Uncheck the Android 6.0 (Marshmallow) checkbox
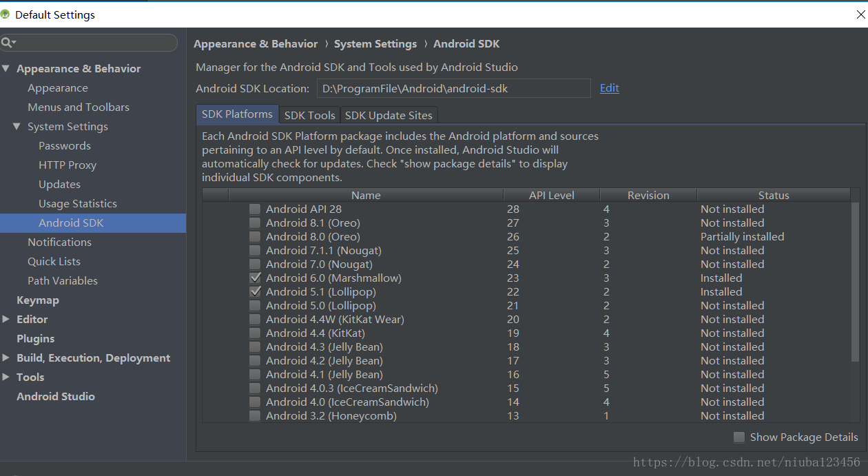The width and height of the screenshot is (868, 476). [x=255, y=278]
